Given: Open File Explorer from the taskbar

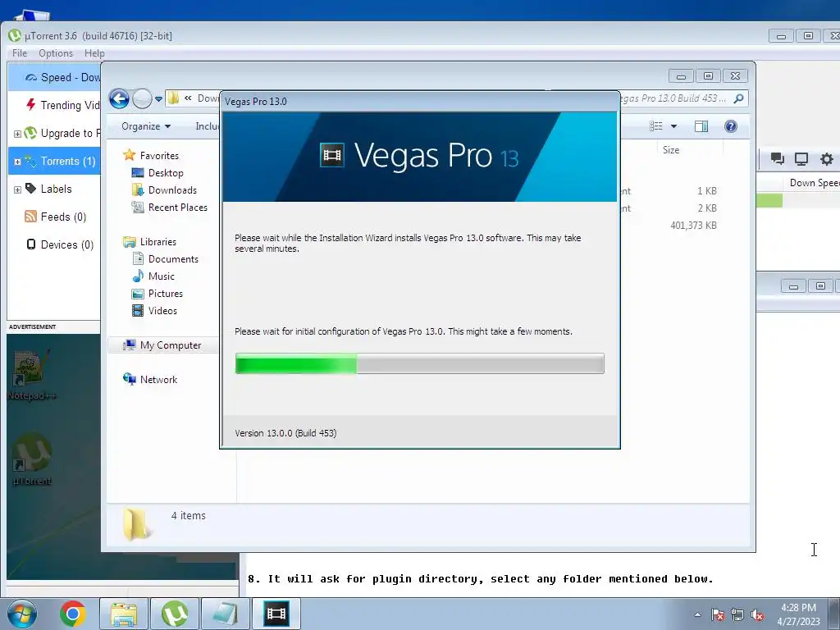Looking at the screenshot, I should point(123,614).
